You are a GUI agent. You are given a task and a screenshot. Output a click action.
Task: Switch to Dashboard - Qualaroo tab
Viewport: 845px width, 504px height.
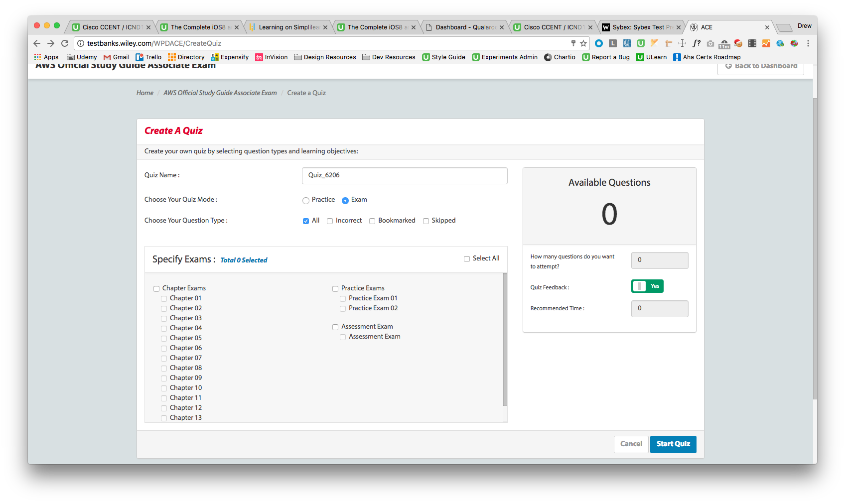pos(464,27)
